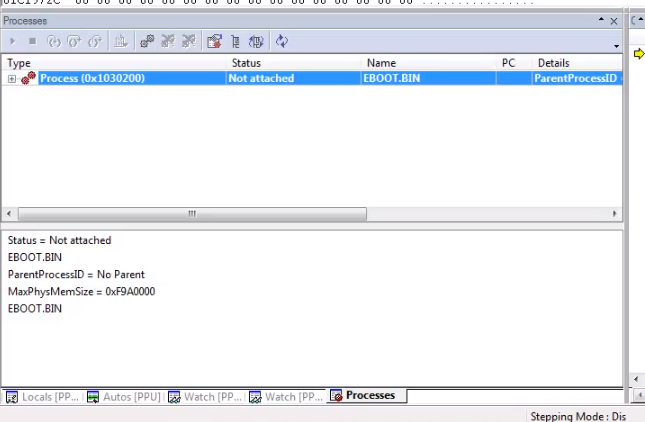Switch to the Autos [PPU] tab
Screen dimensions: 645x422
coord(124,397)
